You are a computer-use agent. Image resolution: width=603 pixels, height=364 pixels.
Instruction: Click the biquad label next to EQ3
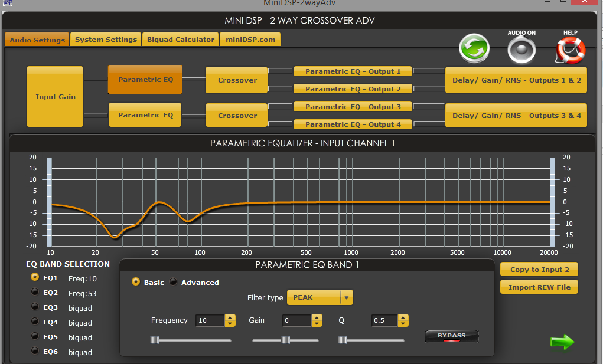click(x=80, y=308)
